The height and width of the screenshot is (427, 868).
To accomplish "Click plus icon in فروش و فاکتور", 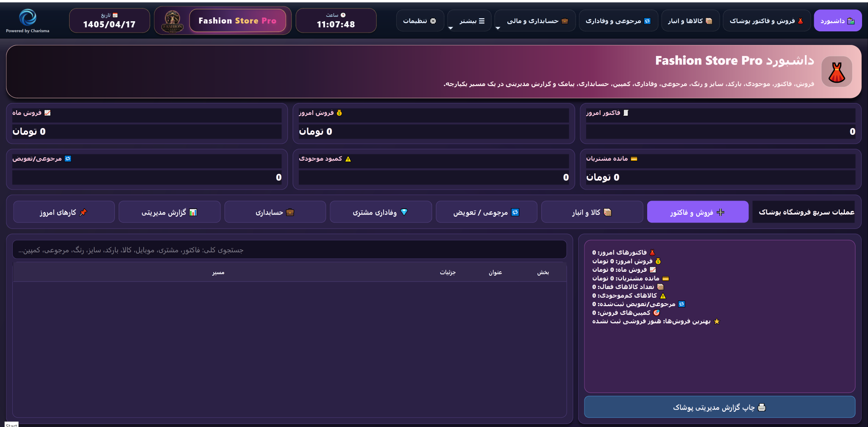I will click(x=721, y=212).
